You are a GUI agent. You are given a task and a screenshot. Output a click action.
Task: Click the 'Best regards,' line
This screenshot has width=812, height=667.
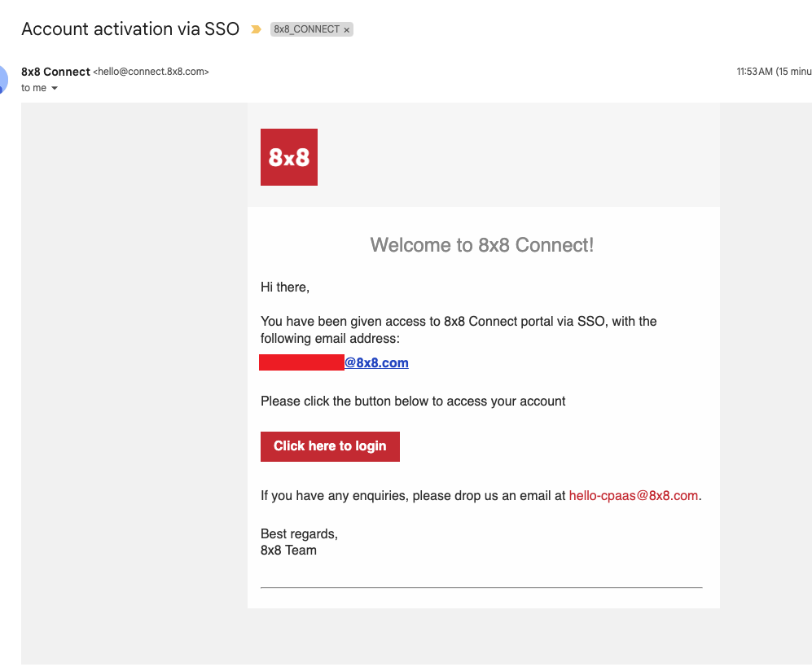[299, 534]
